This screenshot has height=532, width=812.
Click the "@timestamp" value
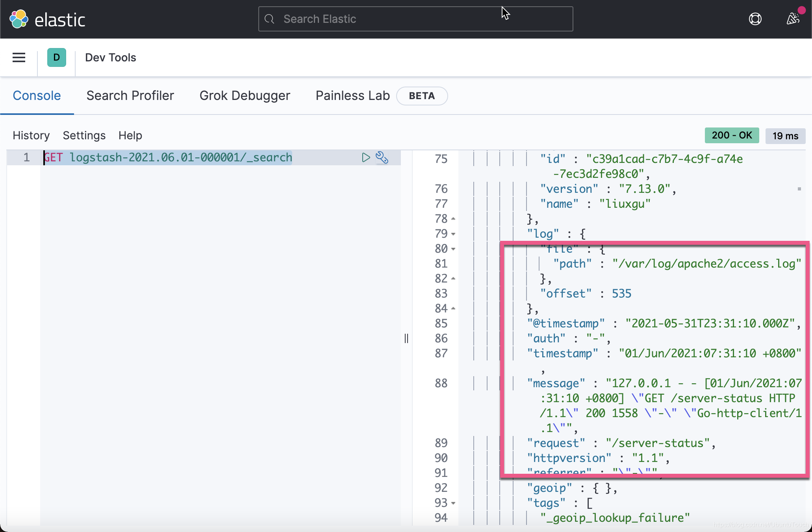coord(710,323)
